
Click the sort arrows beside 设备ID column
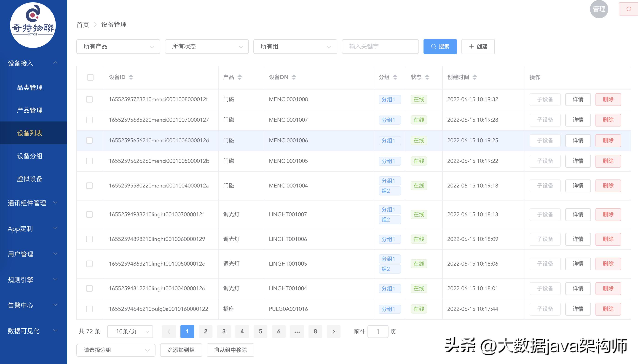click(x=131, y=77)
